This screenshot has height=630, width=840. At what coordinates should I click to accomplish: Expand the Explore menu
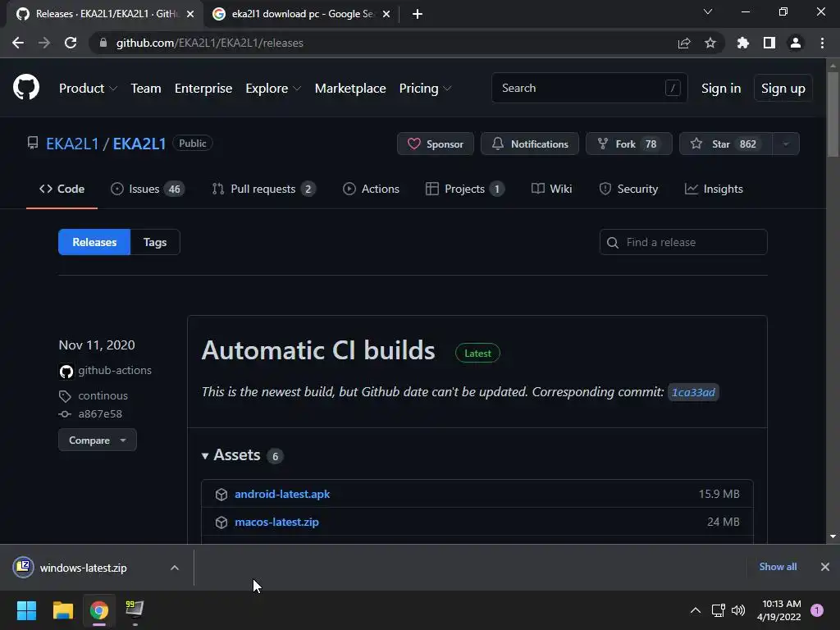pos(272,88)
